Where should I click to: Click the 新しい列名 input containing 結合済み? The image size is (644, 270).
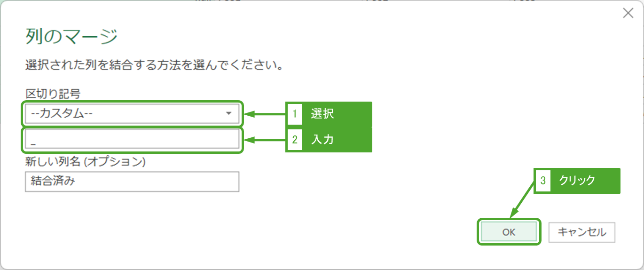[132, 181]
